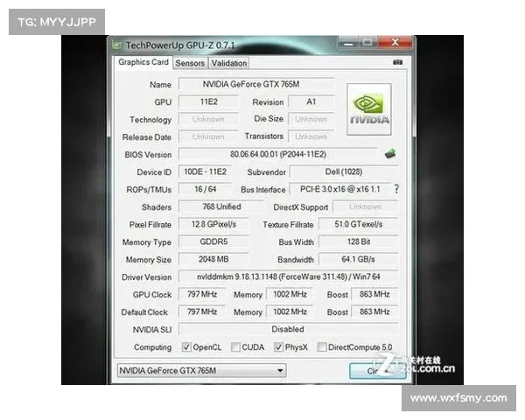Click the Texture Fillrate value 51.0 GTexel/s
525x420 pixels.
click(x=359, y=224)
